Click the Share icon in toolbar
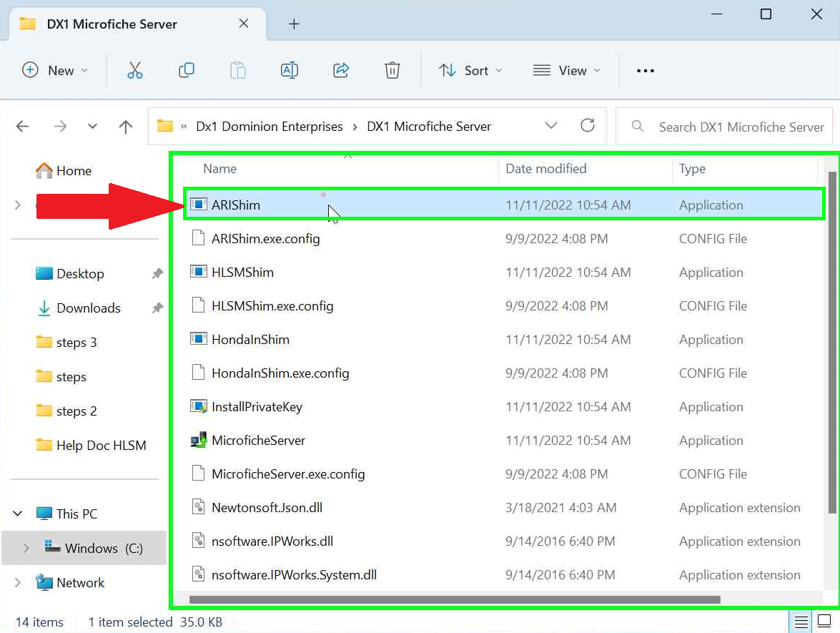The width and height of the screenshot is (840, 633). tap(341, 70)
